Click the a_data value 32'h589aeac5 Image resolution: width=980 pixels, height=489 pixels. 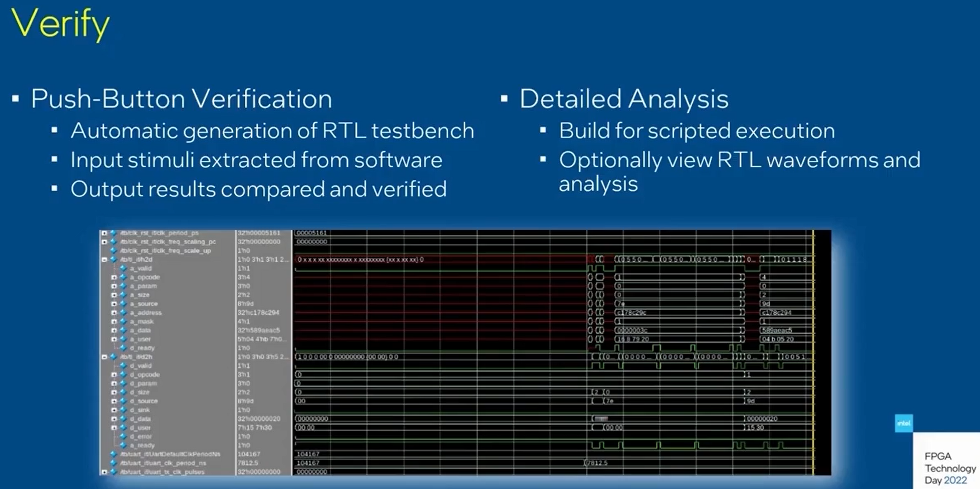pyautogui.click(x=259, y=330)
